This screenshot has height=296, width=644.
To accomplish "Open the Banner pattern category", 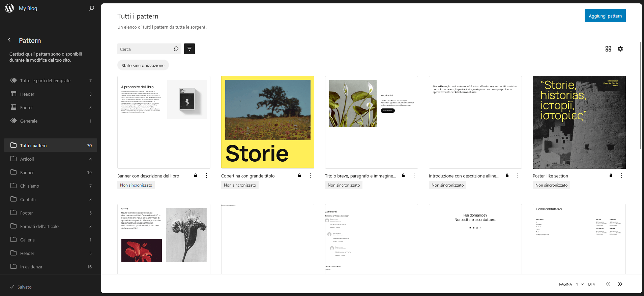I will tap(51, 172).
